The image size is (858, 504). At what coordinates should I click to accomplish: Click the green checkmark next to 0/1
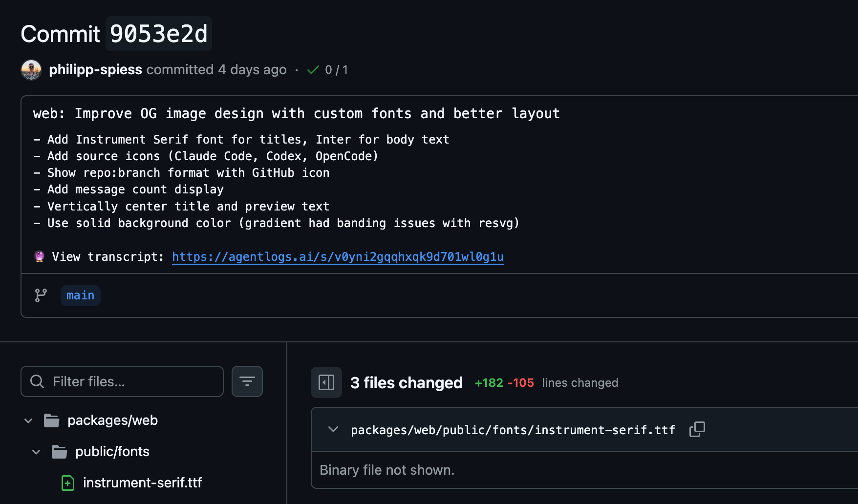(313, 69)
